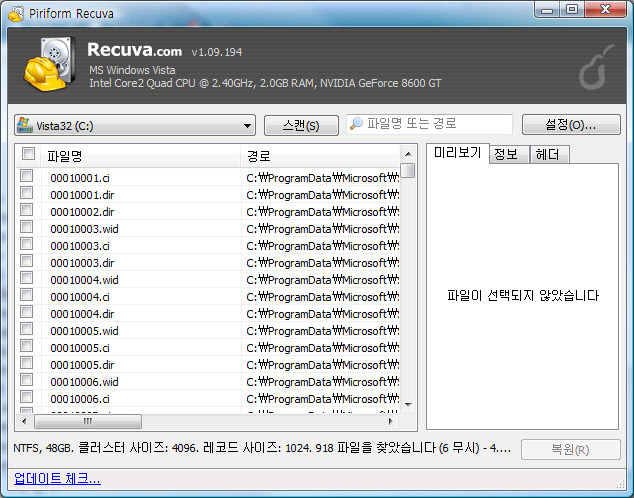This screenshot has height=498, width=634.
Task: Click the horizontal scrollbar thumb
Action: point(88,422)
